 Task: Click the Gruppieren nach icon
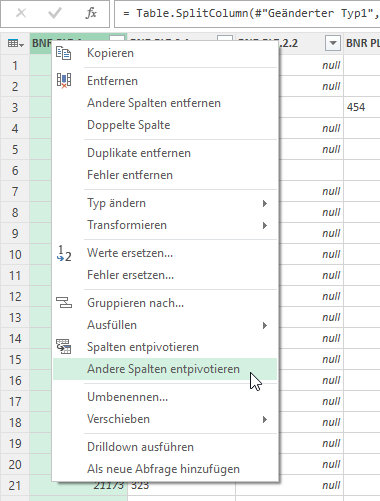(x=64, y=303)
